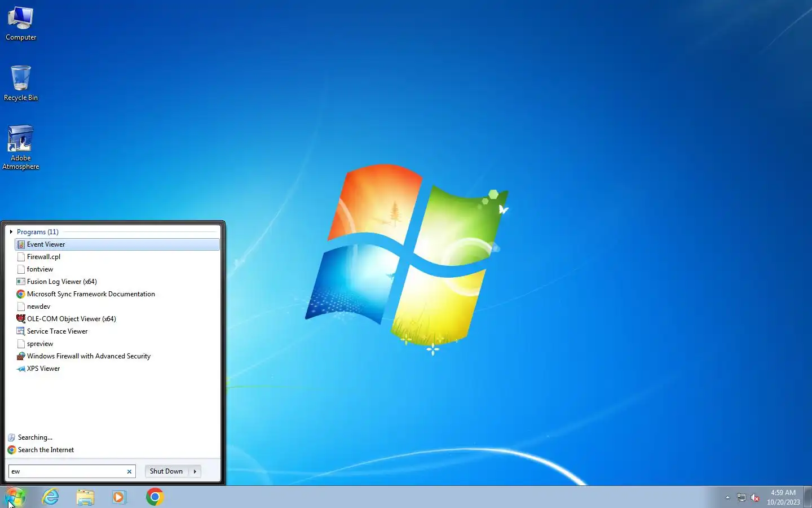Show hidden tray icons arrow
This screenshot has width=812, height=508.
pos(727,497)
